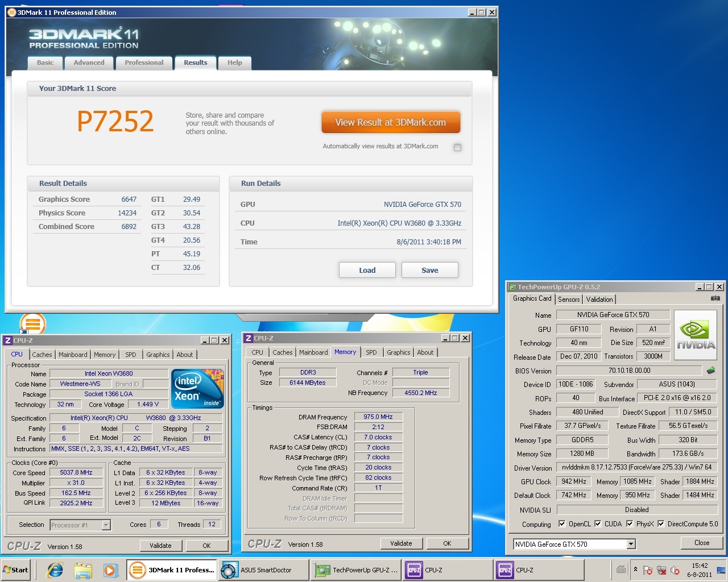Viewport: 728px width, 582px height.
Task: Click the NVIDIA logo in GPU-Z
Action: 695,334
